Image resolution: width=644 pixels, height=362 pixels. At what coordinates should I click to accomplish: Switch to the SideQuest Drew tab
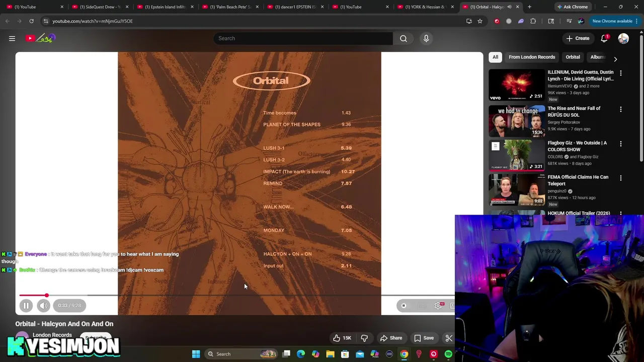tap(100, 7)
